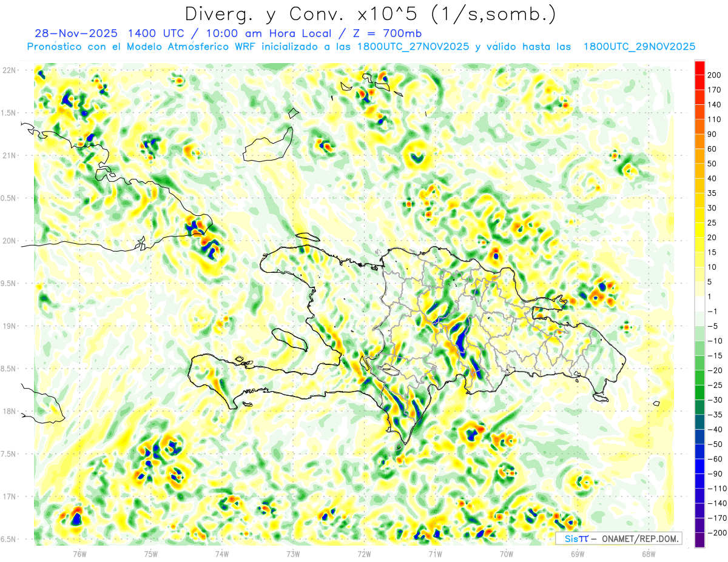The image size is (728, 562).
Task: Click the '200' value on color scale
Action: (x=715, y=75)
